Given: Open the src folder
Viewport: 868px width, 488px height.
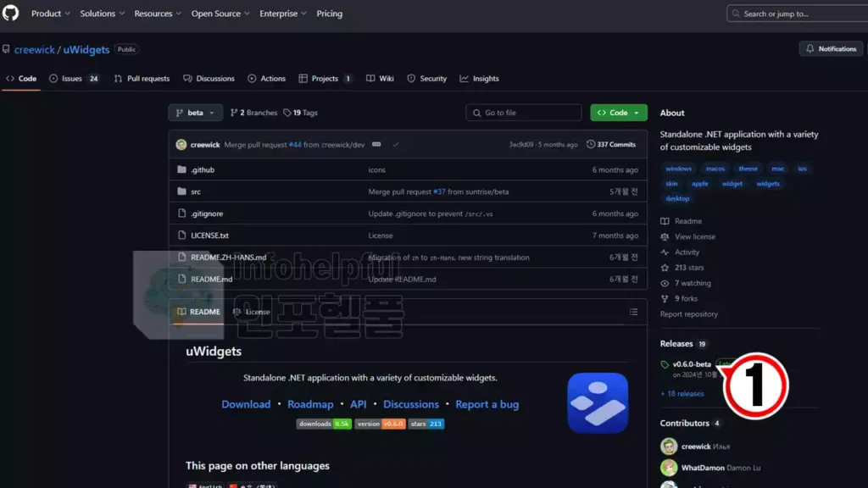Looking at the screenshot, I should pos(196,191).
